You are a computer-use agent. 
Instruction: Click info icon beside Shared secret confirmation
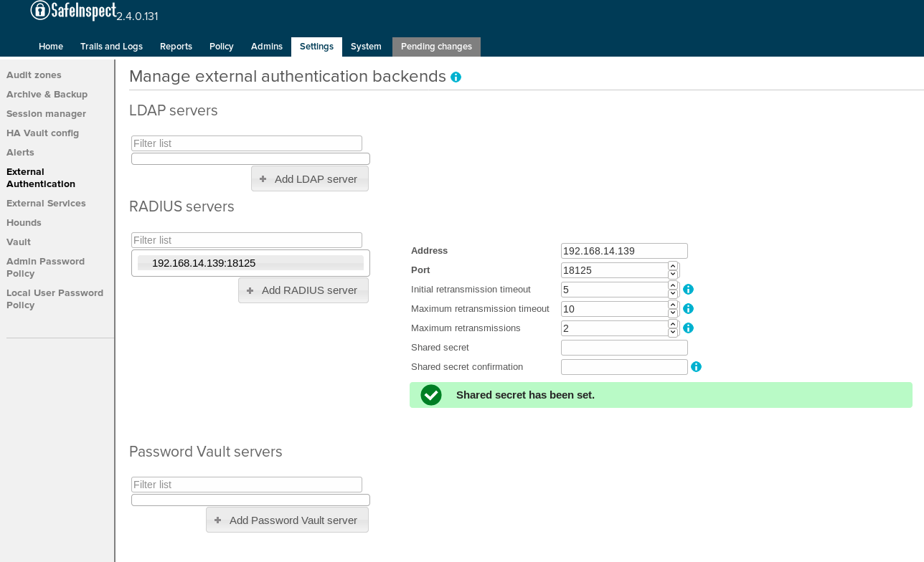[696, 367]
